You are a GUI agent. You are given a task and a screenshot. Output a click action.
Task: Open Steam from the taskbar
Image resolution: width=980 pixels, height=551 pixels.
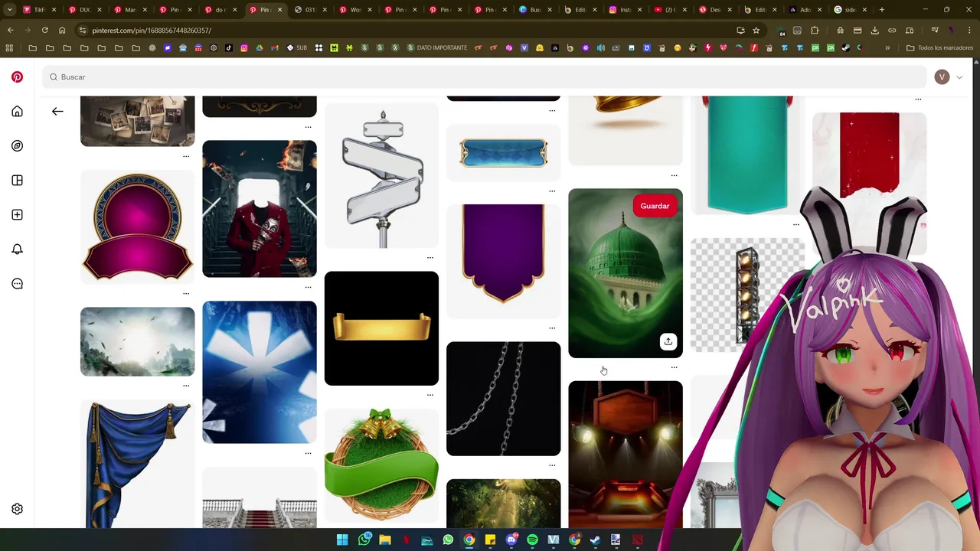coord(595,540)
